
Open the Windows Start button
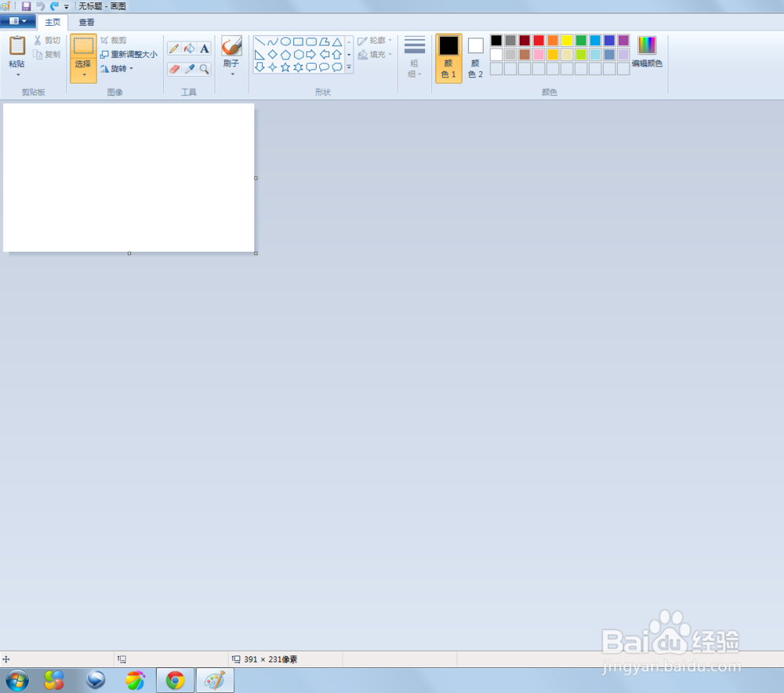17,680
